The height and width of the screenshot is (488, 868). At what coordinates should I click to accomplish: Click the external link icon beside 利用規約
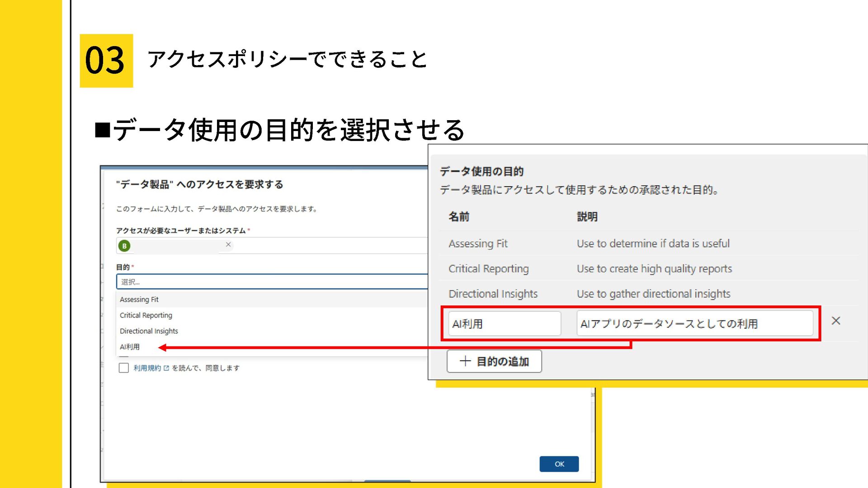pos(166,368)
